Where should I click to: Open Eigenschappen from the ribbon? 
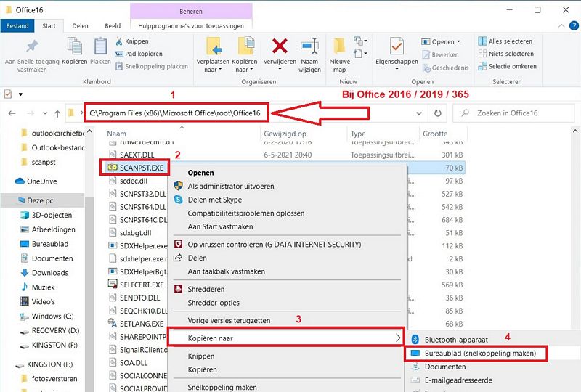pos(397,55)
